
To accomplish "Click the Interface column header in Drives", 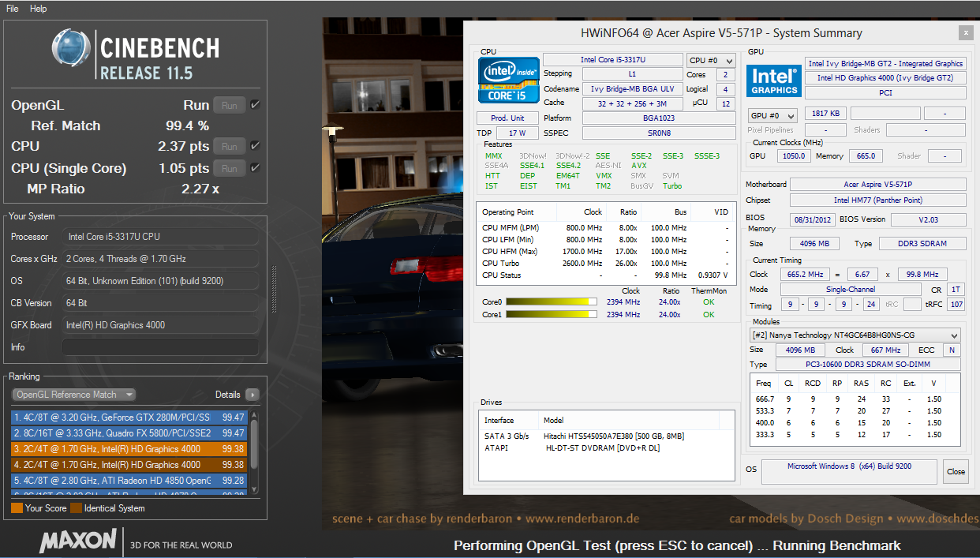I will pyautogui.click(x=509, y=420).
